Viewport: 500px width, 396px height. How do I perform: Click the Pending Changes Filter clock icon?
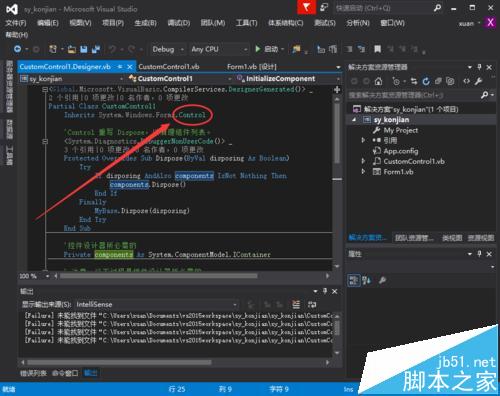tap(396, 81)
